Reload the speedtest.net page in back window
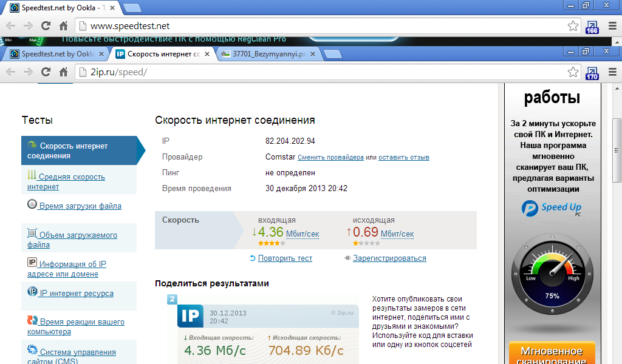This screenshot has height=364, width=622. click(46, 25)
